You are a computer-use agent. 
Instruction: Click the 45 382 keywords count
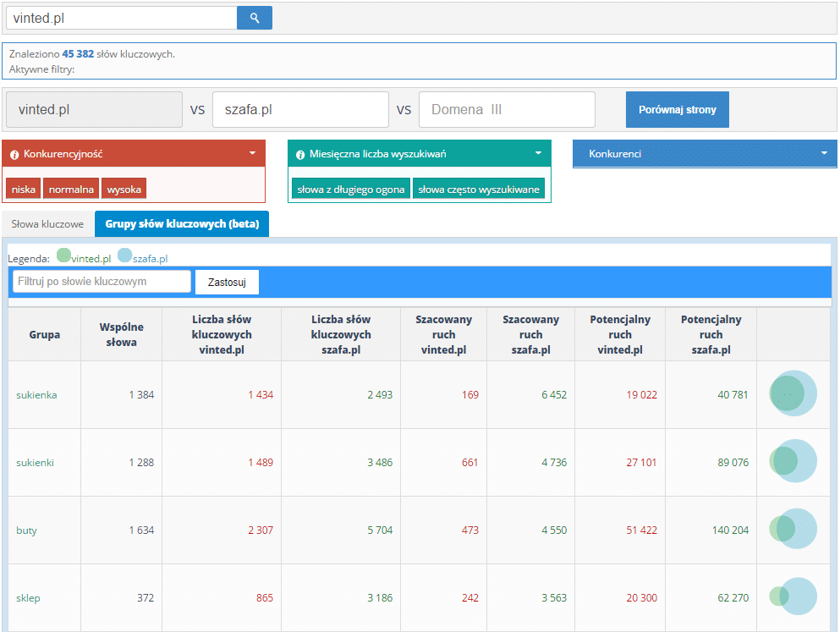(x=78, y=53)
